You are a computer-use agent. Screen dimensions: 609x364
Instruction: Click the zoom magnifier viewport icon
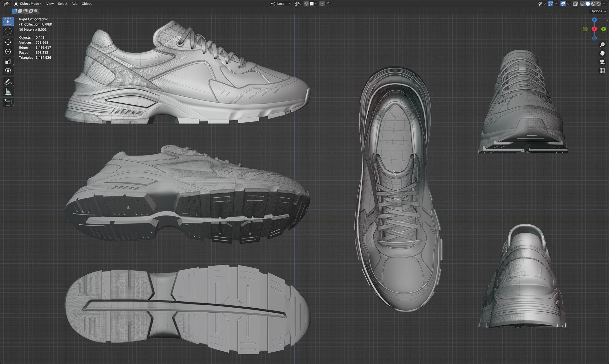(x=602, y=45)
